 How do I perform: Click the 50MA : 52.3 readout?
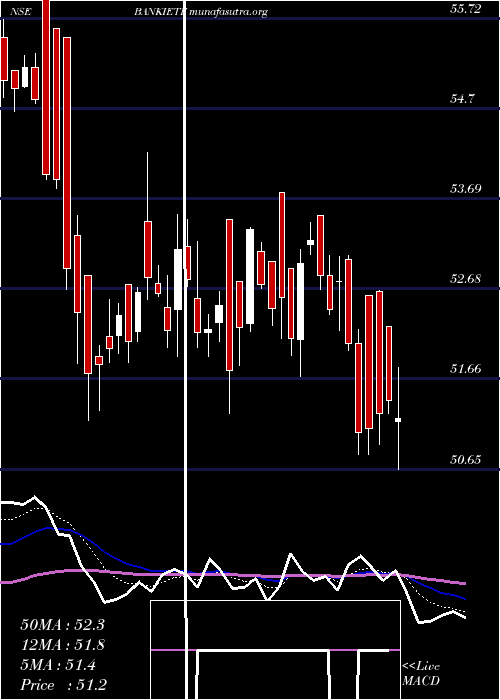click(x=62, y=625)
